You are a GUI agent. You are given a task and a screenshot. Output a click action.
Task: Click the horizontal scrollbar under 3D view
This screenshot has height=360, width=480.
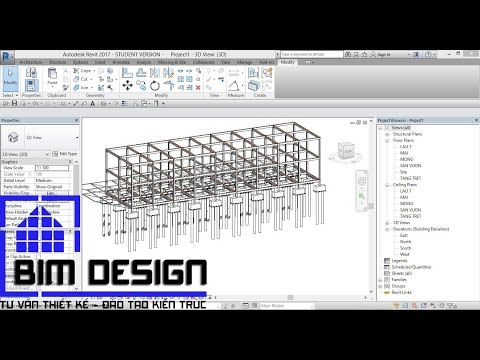click(290, 297)
